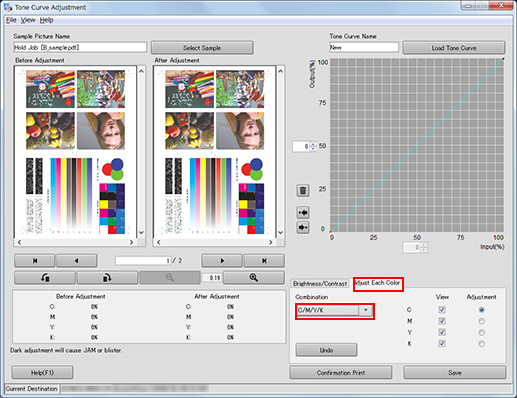Increase the Output percent spinner value
The width and height of the screenshot is (517, 398).
[x=313, y=144]
